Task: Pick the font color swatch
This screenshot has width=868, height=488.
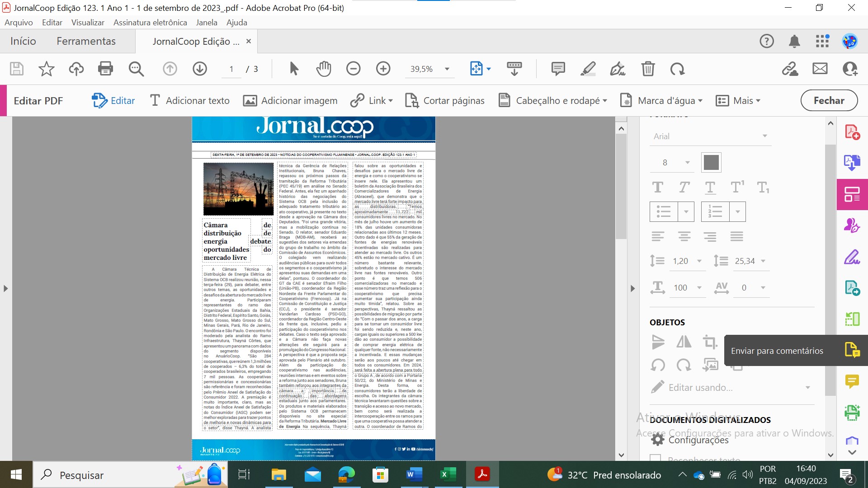Action: coord(711,162)
